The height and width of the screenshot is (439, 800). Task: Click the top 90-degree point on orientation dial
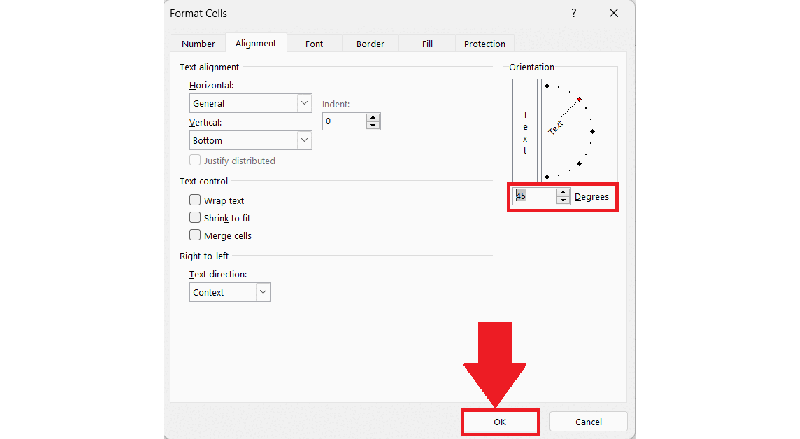pyautogui.click(x=547, y=86)
